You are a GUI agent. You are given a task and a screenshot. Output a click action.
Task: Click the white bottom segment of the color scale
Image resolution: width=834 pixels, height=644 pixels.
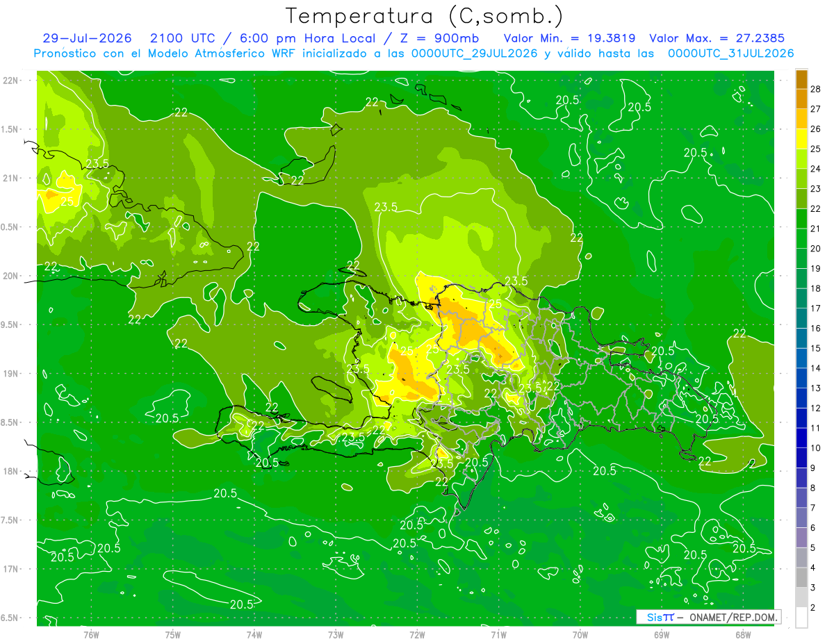801,617
